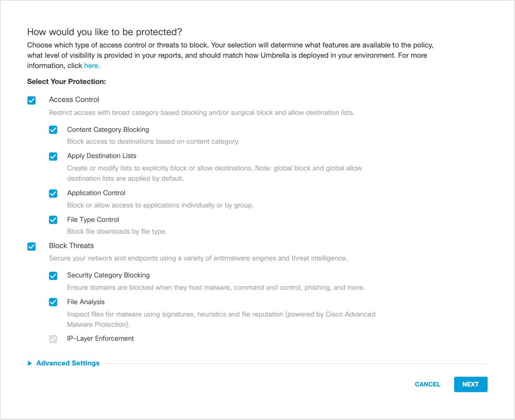The image size is (515, 420).
Task: Toggle File Type Control checkbox
Action: tap(53, 220)
